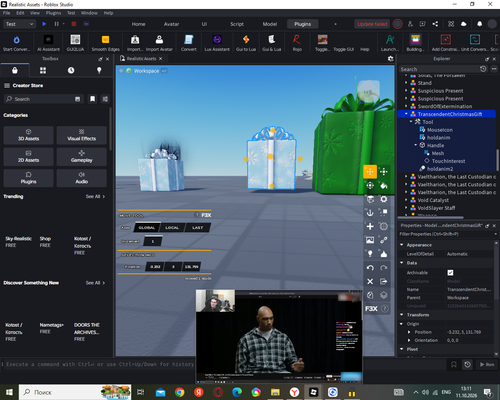
Task: Set move axes to LAST
Action: 198,228
